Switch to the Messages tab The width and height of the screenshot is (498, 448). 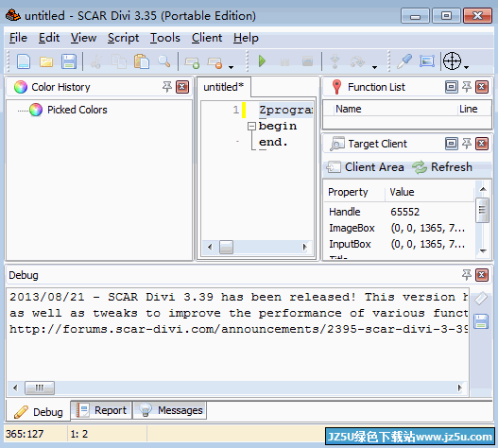pyautogui.click(x=170, y=410)
